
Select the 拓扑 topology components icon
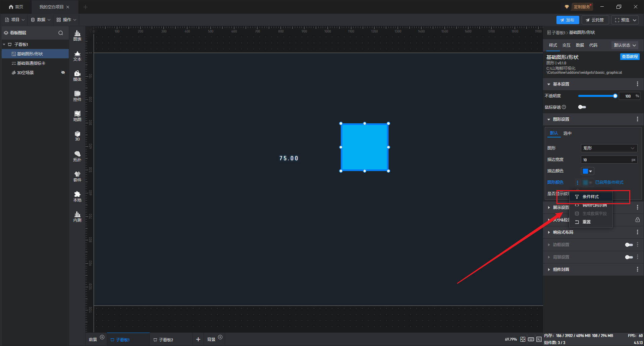pyautogui.click(x=77, y=156)
